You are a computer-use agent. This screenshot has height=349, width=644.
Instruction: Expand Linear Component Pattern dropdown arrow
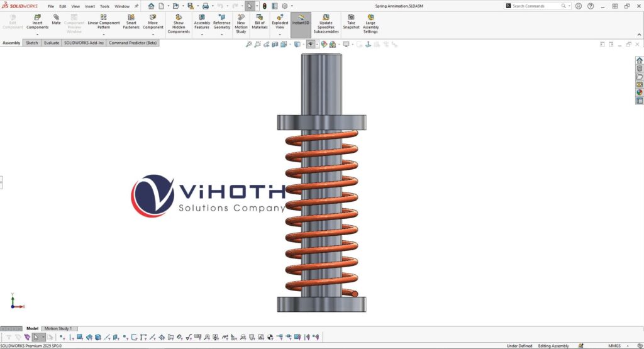[x=104, y=35]
